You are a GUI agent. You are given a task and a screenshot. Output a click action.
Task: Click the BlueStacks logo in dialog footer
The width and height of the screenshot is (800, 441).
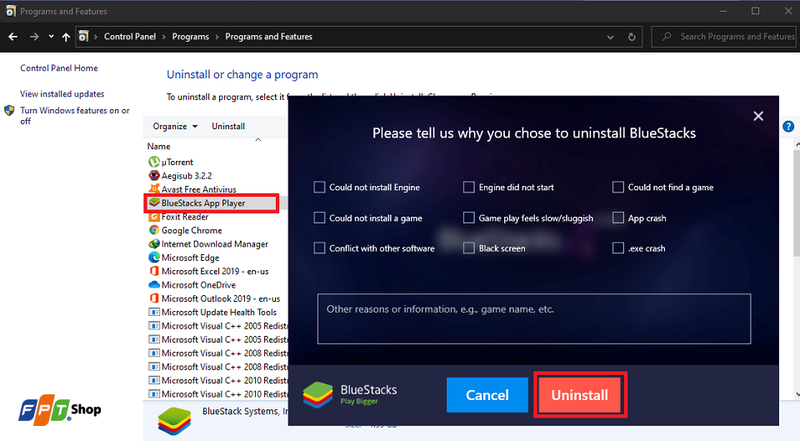coord(317,395)
